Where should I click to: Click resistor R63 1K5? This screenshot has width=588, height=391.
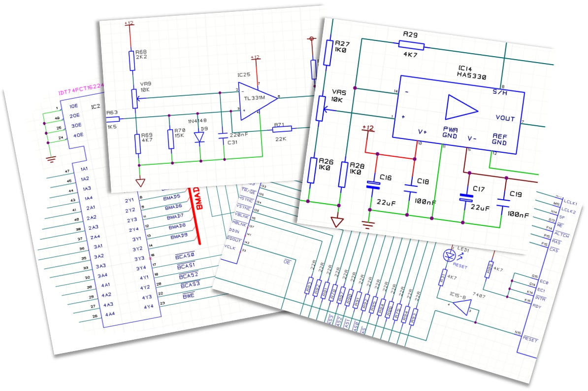point(113,119)
